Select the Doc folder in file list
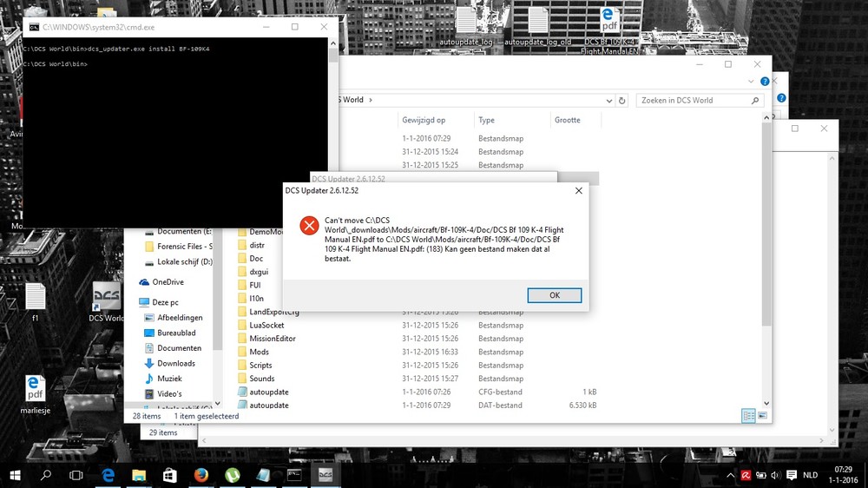 click(x=250, y=259)
